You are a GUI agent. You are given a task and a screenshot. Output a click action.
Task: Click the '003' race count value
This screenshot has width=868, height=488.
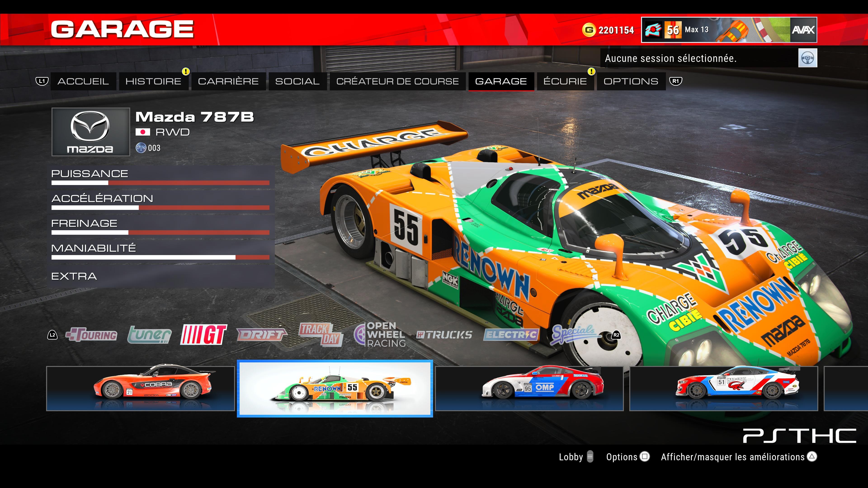coord(154,148)
